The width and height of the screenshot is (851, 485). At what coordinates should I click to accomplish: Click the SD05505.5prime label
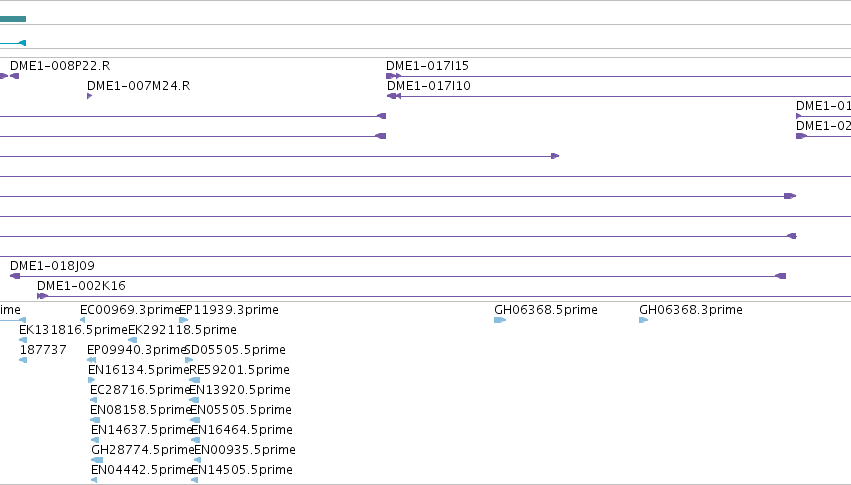pyautogui.click(x=235, y=350)
